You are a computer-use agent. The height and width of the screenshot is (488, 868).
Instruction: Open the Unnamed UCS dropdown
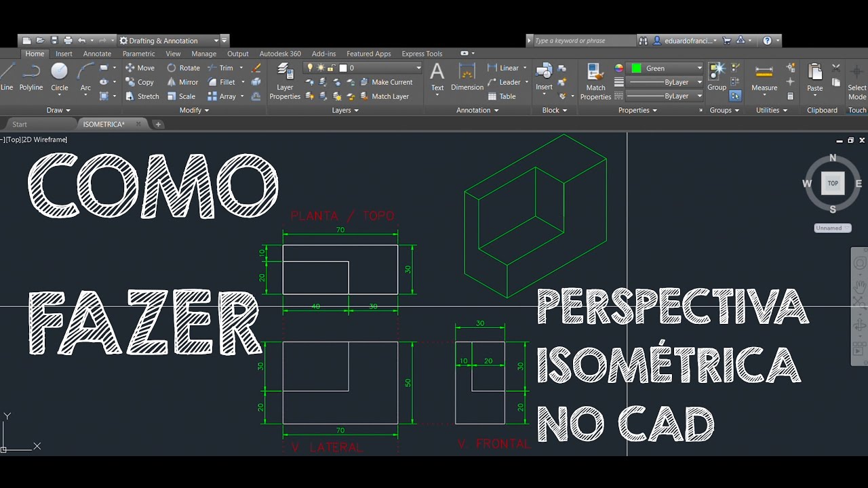pos(832,228)
